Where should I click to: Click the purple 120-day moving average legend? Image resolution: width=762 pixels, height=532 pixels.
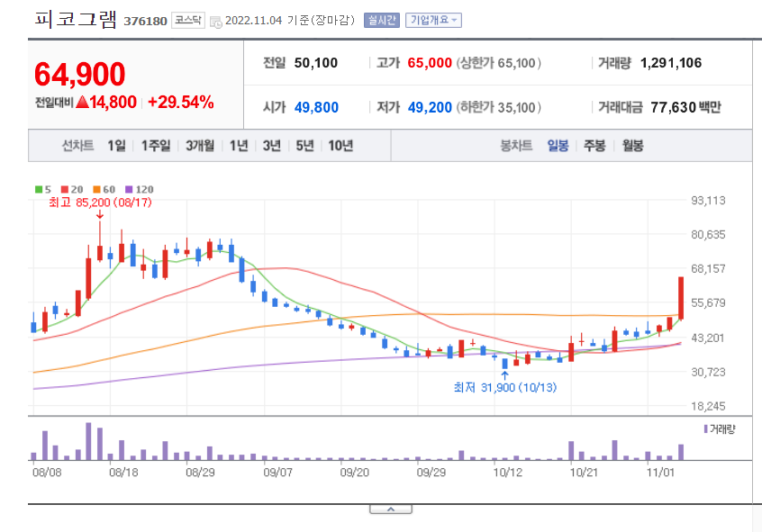[140, 189]
